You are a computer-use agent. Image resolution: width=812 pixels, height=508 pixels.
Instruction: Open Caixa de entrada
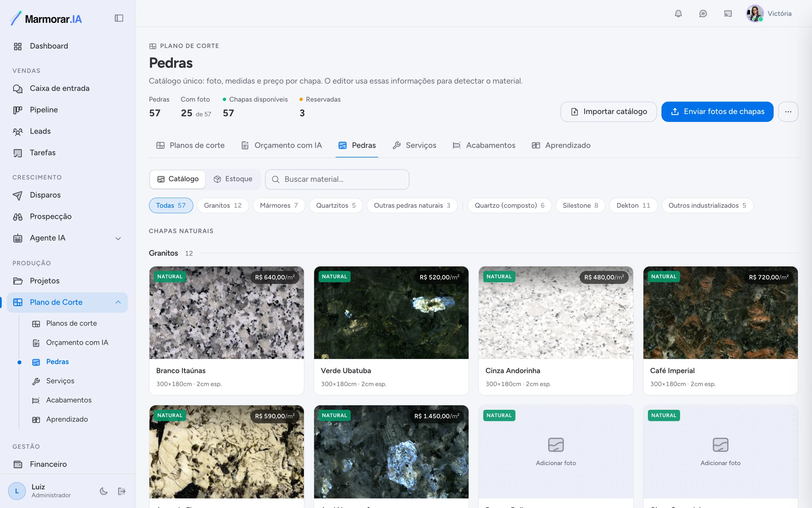68,88
